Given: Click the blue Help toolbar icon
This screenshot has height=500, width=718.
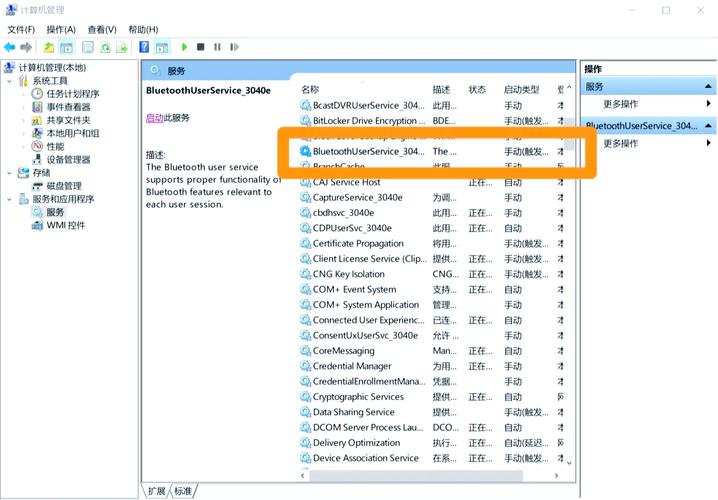Looking at the screenshot, I should [x=144, y=47].
